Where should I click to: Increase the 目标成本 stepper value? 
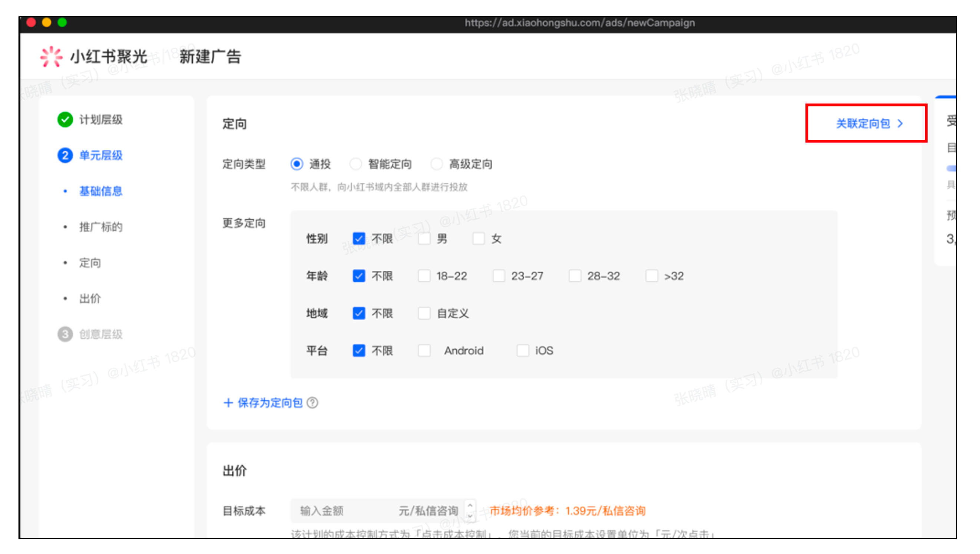click(470, 505)
